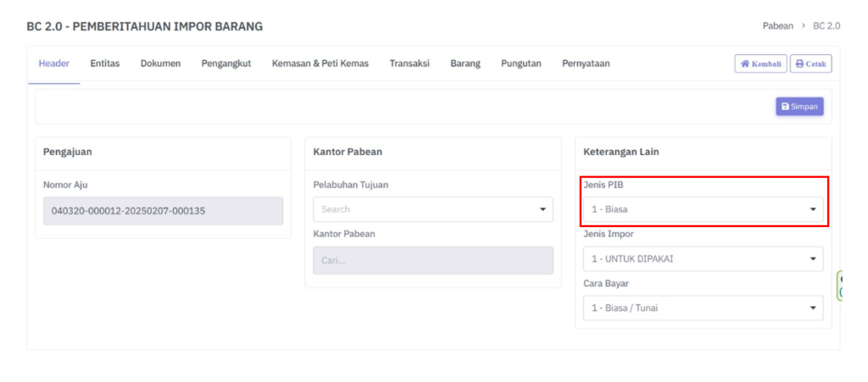Image resolution: width=868 pixels, height=382 pixels.
Task: Switch to the Transaksi tab
Action: (x=409, y=64)
